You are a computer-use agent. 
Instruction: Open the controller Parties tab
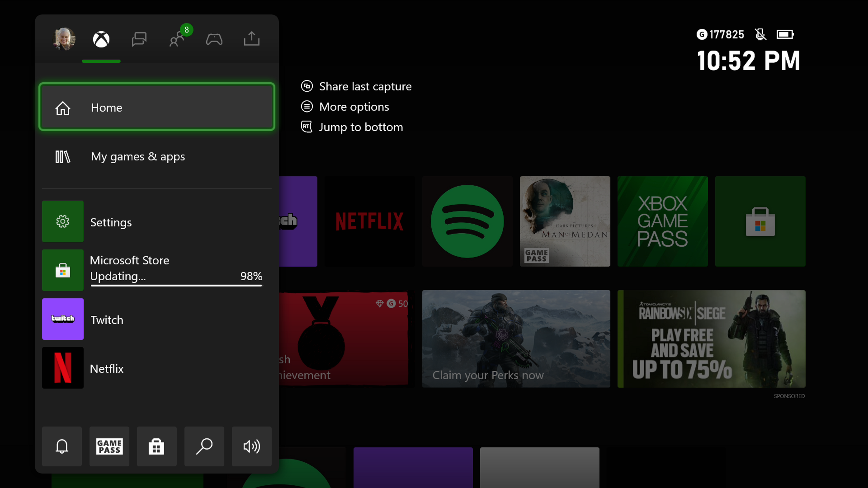coord(214,39)
